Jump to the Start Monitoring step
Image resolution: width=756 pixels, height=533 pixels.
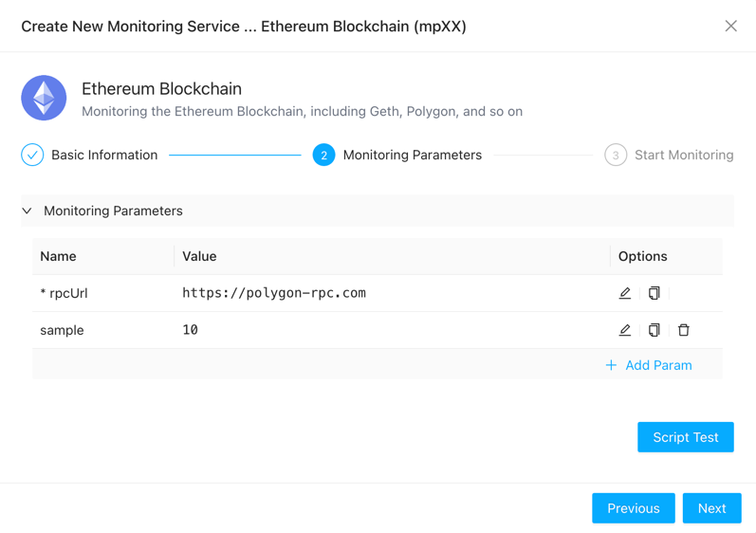tap(683, 155)
